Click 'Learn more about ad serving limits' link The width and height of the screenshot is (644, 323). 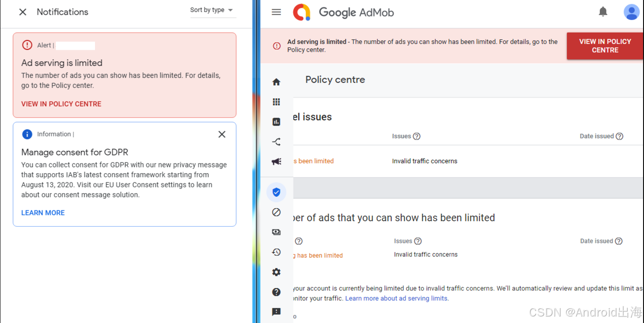[x=397, y=298]
